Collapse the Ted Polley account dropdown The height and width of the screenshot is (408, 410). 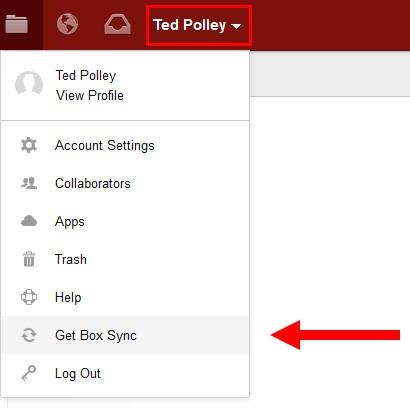(198, 25)
